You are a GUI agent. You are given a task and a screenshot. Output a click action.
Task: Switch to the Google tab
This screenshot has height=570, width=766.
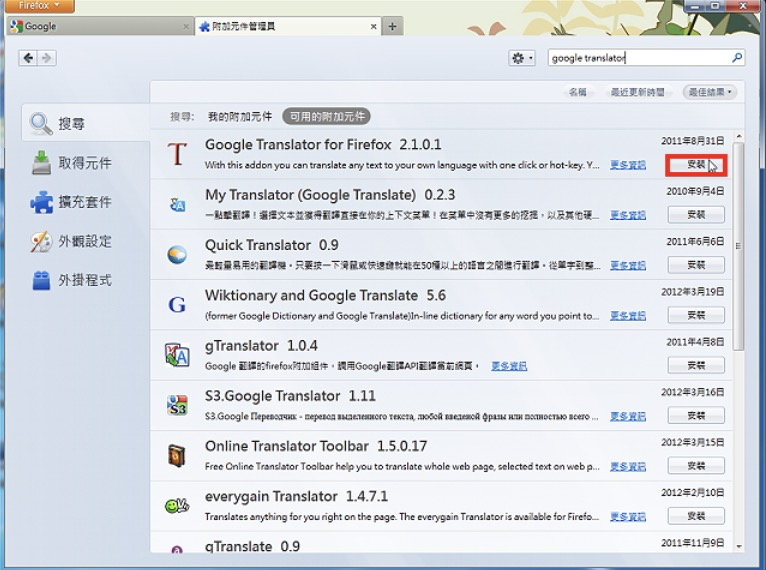pos(100,26)
